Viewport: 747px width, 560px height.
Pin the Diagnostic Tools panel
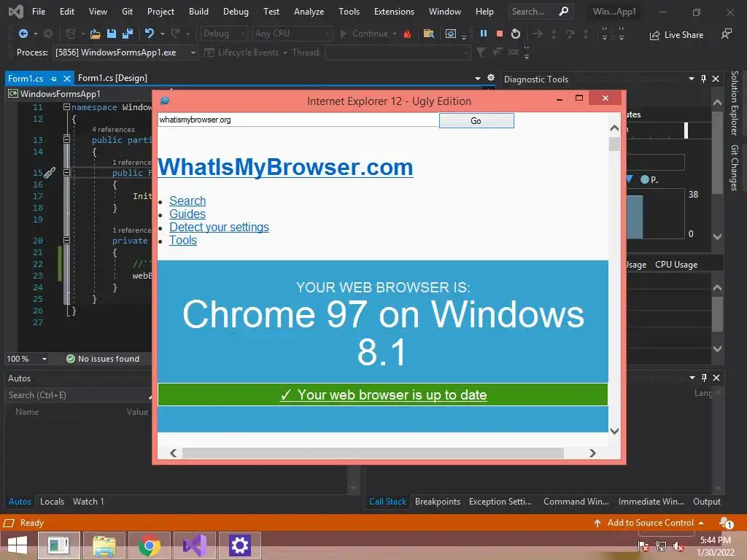point(704,79)
